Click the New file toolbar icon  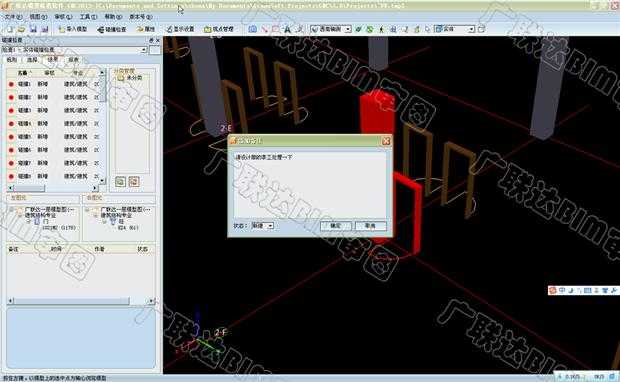pyautogui.click(x=9, y=29)
